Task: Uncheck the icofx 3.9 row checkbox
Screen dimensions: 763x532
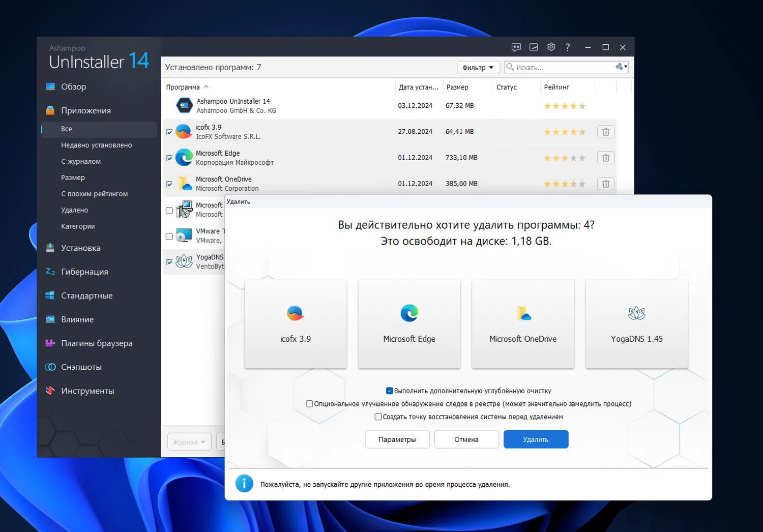Action: (x=169, y=132)
